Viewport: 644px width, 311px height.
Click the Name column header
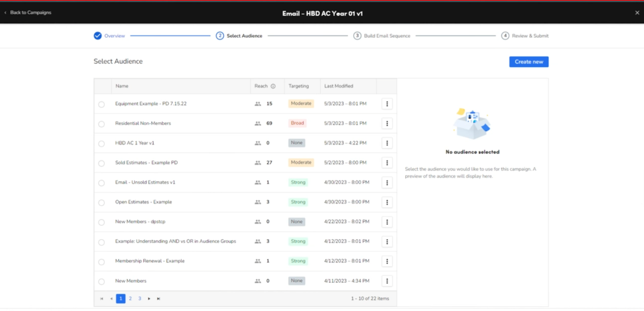click(122, 86)
